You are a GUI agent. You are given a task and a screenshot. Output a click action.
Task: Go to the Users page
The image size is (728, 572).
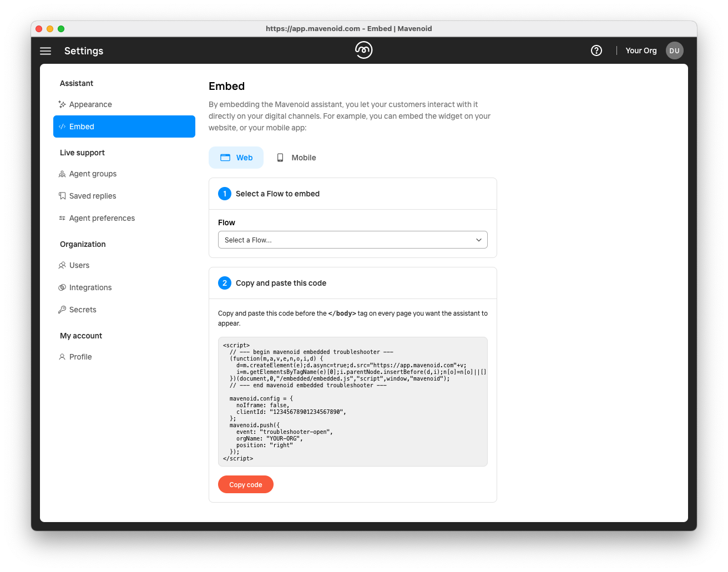point(79,265)
